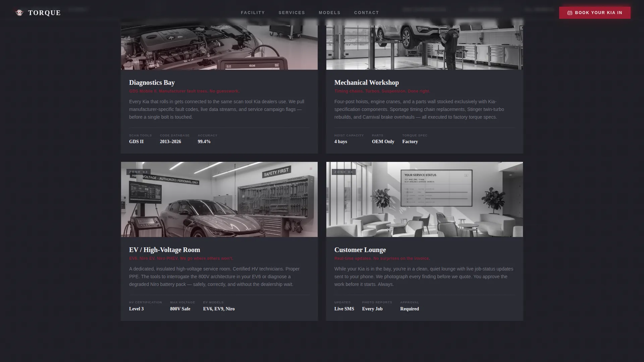Viewport: 644px width, 362px height.
Task: Open the Facility nav item
Action: click(253, 13)
